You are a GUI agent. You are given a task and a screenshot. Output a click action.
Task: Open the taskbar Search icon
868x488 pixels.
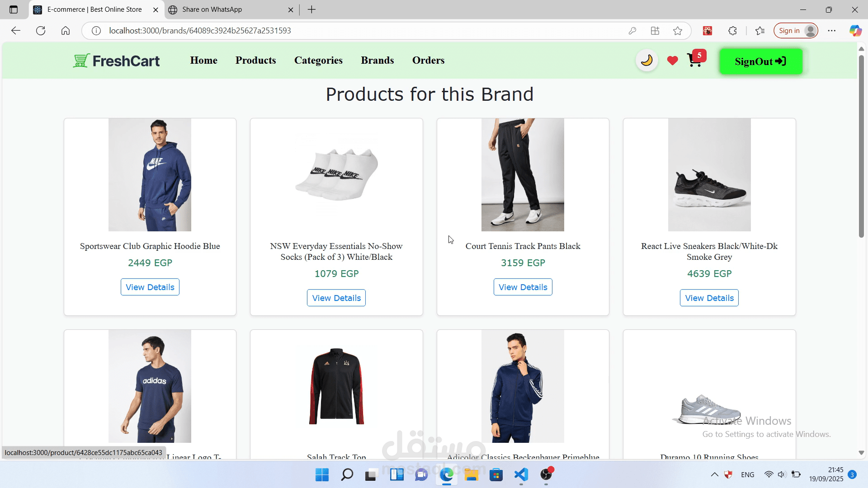(x=347, y=475)
